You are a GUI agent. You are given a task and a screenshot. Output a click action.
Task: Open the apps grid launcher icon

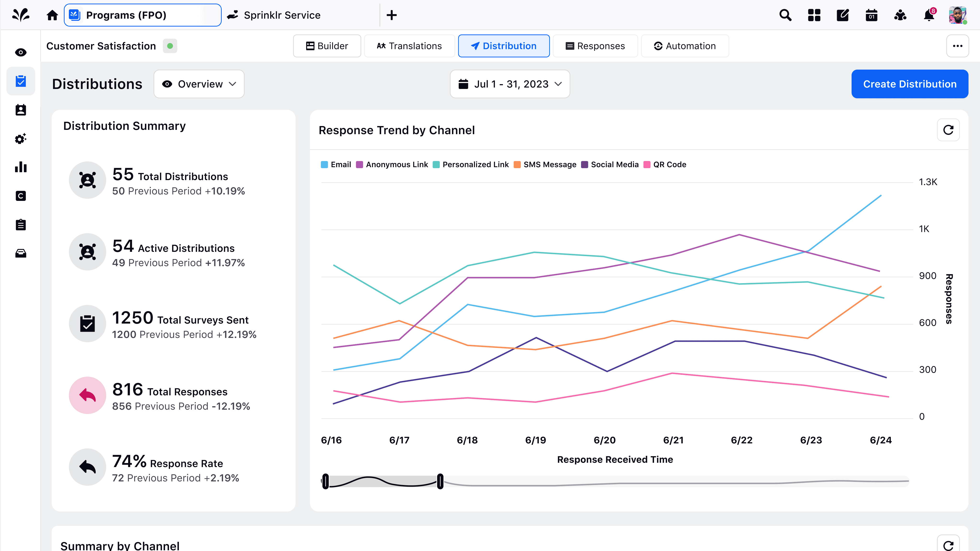(x=814, y=15)
